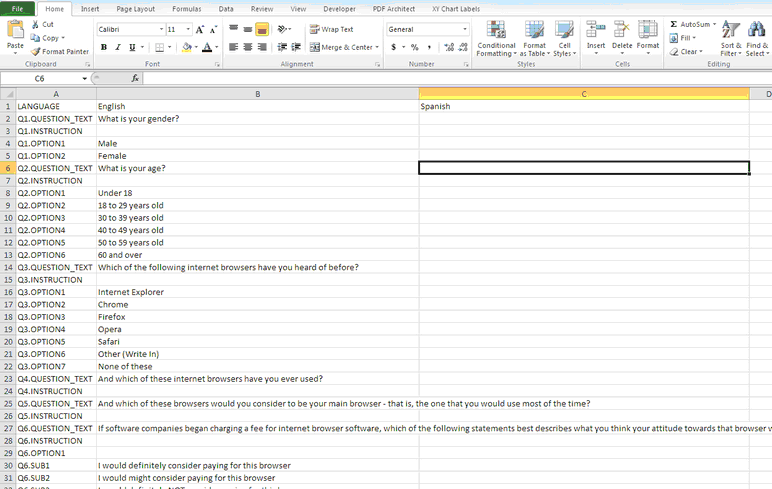
Task: Toggle underline formatting
Action: pyautogui.click(x=132, y=47)
